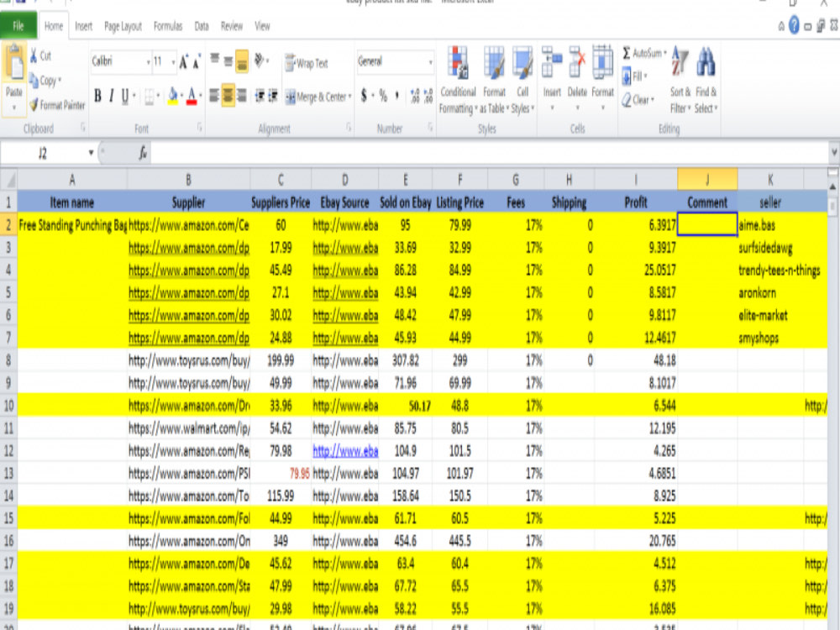Viewport: 840px width, 630px height.
Task: Open the font size dropdown
Action: [173, 62]
